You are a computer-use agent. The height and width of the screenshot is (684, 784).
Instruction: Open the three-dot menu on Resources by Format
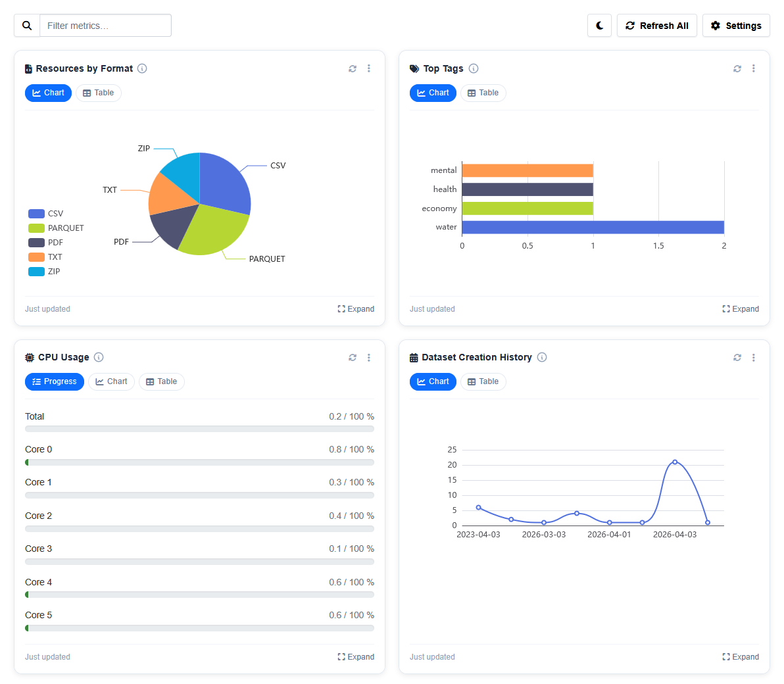click(369, 68)
